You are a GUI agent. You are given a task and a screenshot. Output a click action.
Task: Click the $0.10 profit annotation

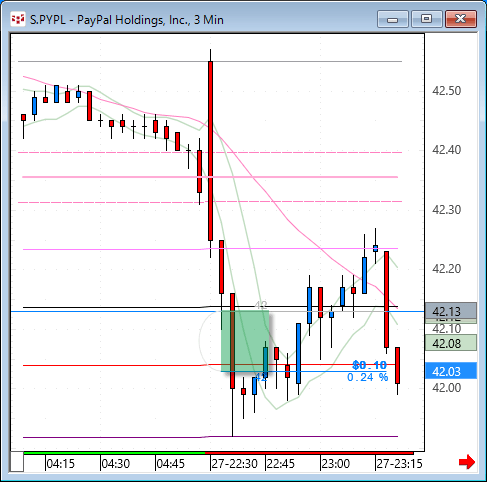[x=369, y=365]
